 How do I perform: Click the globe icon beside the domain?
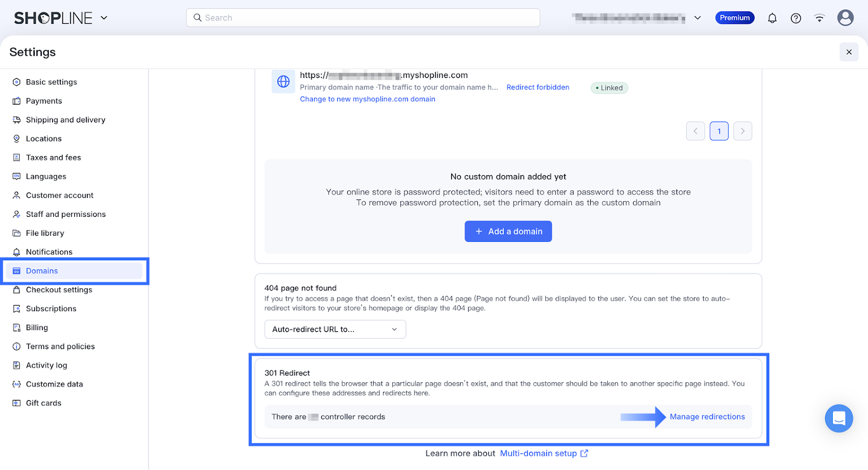[283, 82]
